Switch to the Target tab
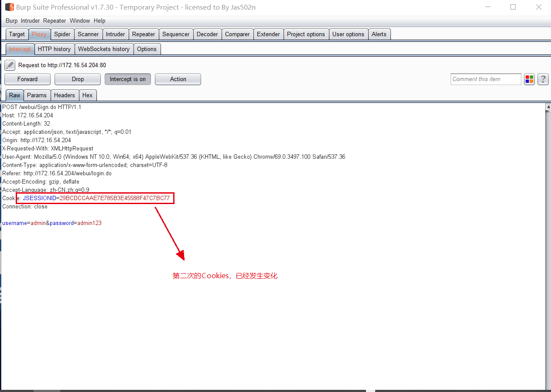This screenshot has height=392, width=551. tap(17, 34)
